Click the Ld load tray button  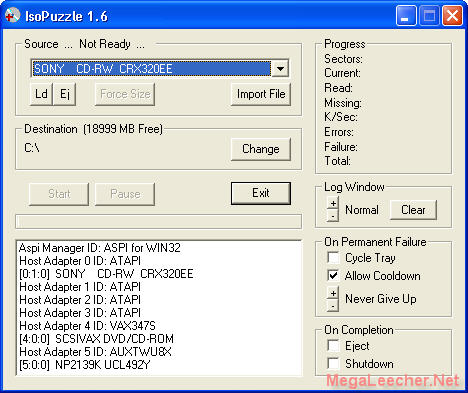click(41, 94)
